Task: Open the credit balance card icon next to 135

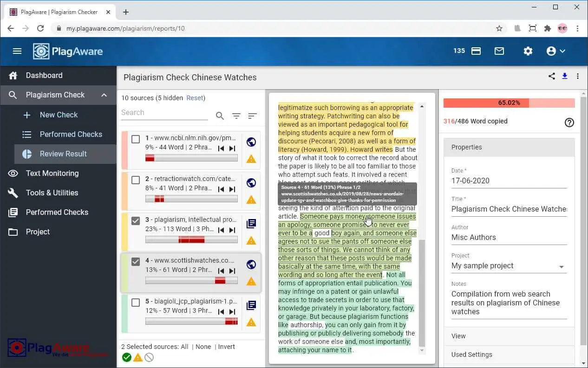Action: (x=476, y=51)
